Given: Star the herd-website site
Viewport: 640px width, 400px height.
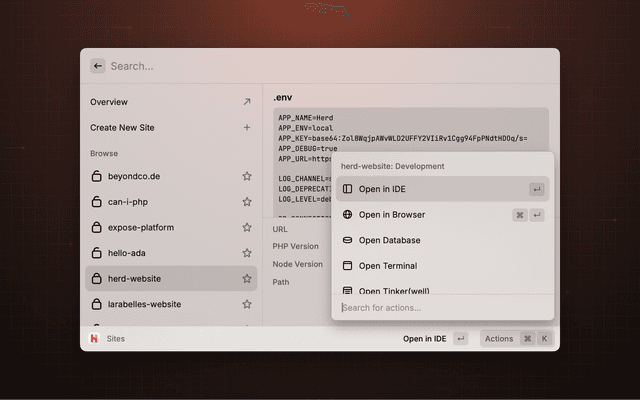Looking at the screenshot, I should click(x=247, y=279).
